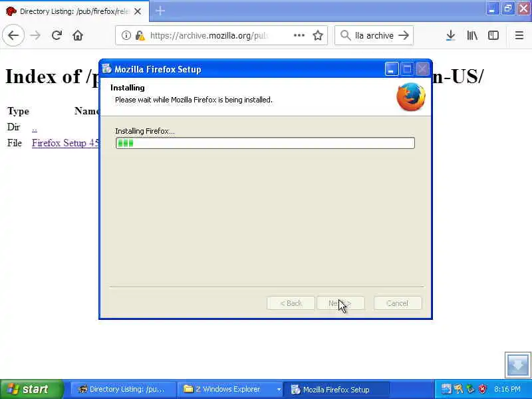Click the setup icon in dialog title bar
The image size is (532, 399).
click(106, 69)
